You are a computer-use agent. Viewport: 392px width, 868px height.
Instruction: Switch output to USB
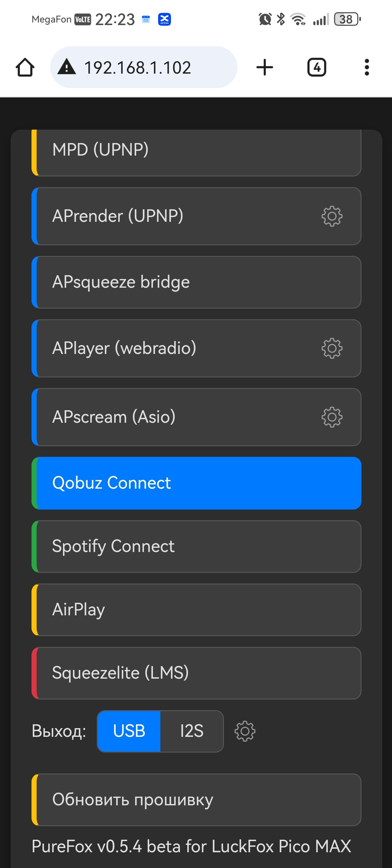[x=129, y=731]
